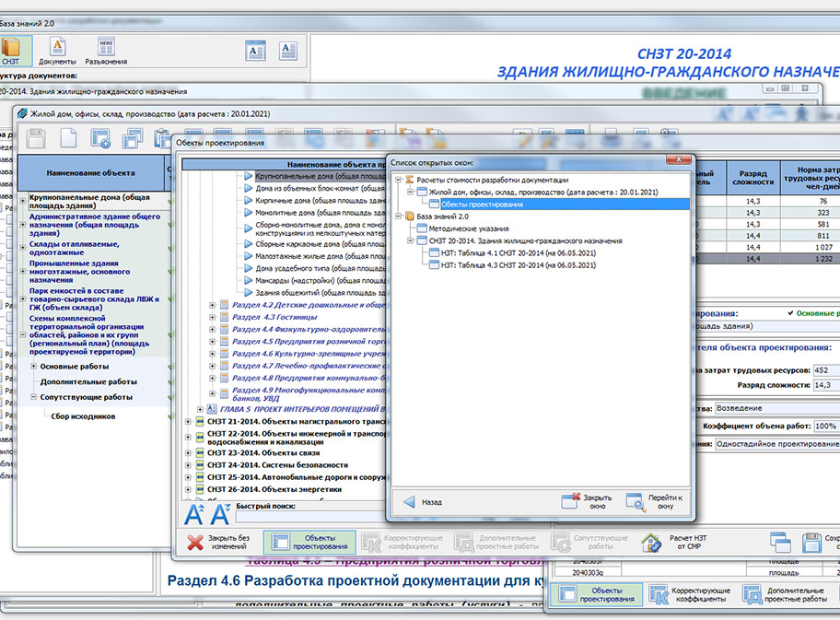Click the Документы toolbar icon
This screenshot has width=840, height=620.
coord(57,50)
